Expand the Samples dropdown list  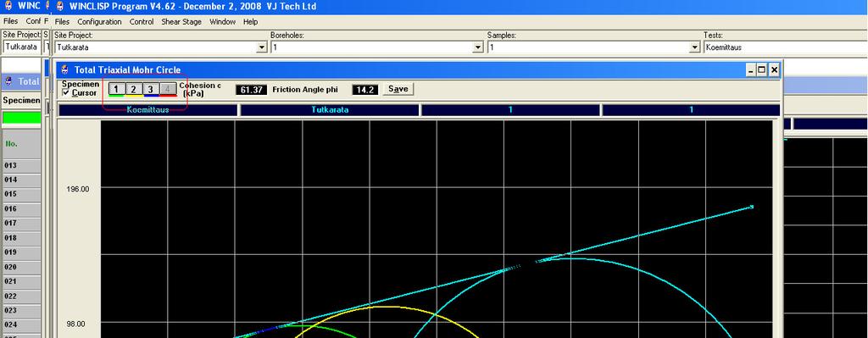click(x=695, y=47)
